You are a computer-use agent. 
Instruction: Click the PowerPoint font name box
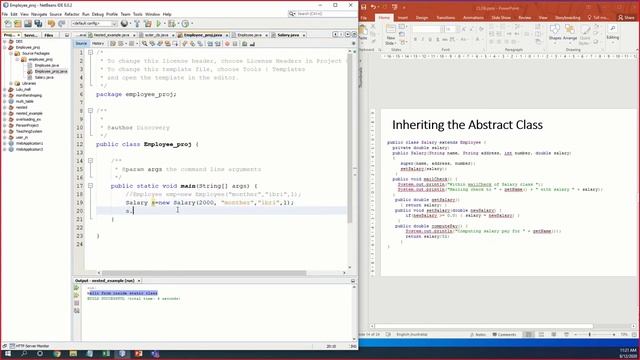pos(427,29)
